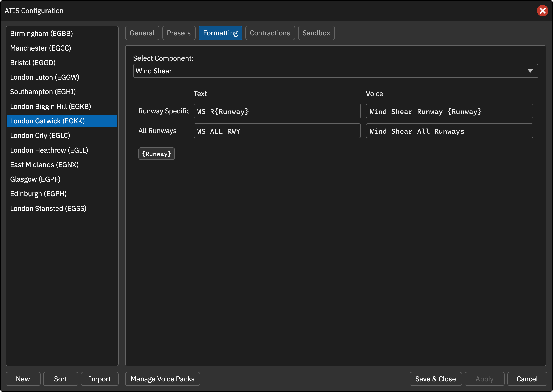Close the ATIS Configuration window

(x=542, y=11)
